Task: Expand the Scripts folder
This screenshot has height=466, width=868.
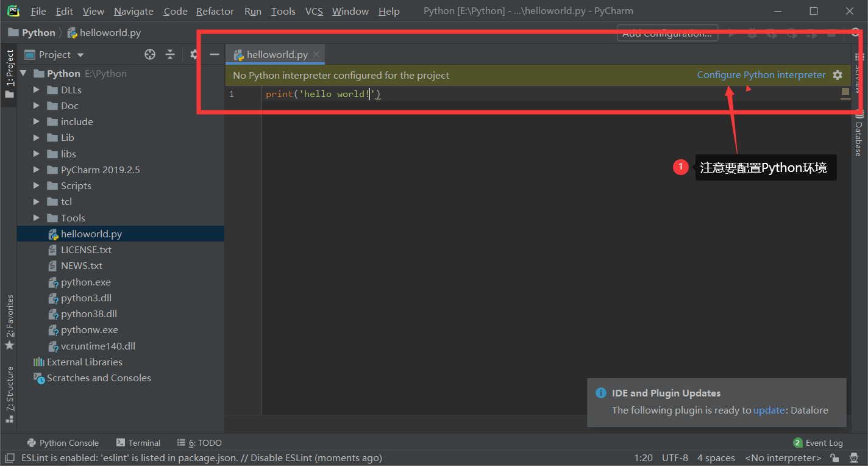Action: 37,185
